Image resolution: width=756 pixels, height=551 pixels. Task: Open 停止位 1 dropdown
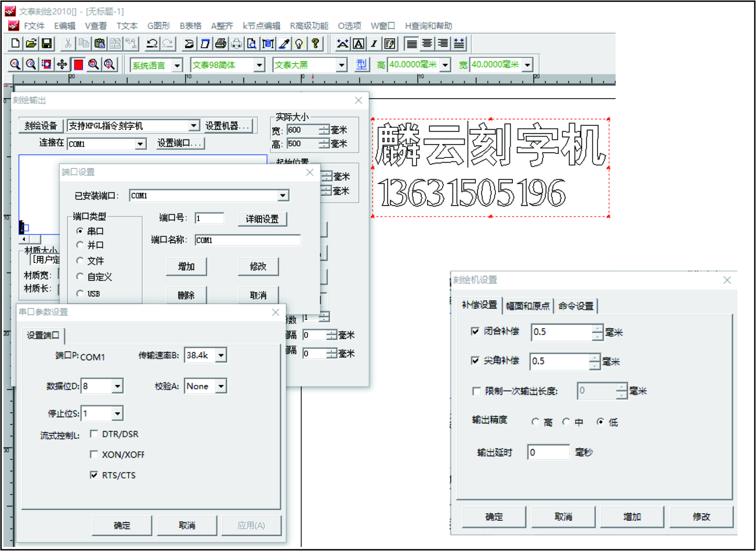(117, 413)
